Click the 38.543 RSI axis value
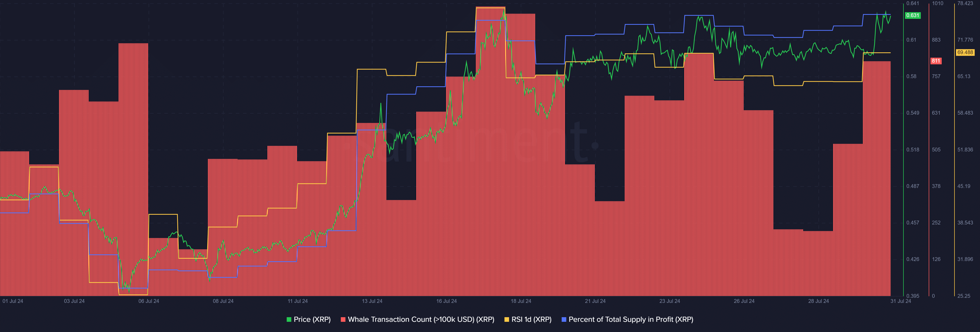 pos(965,223)
